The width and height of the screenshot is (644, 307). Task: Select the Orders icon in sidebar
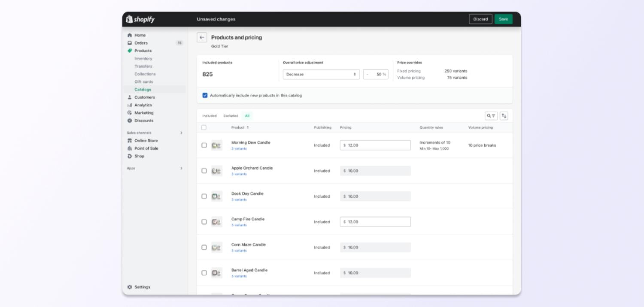click(x=129, y=42)
